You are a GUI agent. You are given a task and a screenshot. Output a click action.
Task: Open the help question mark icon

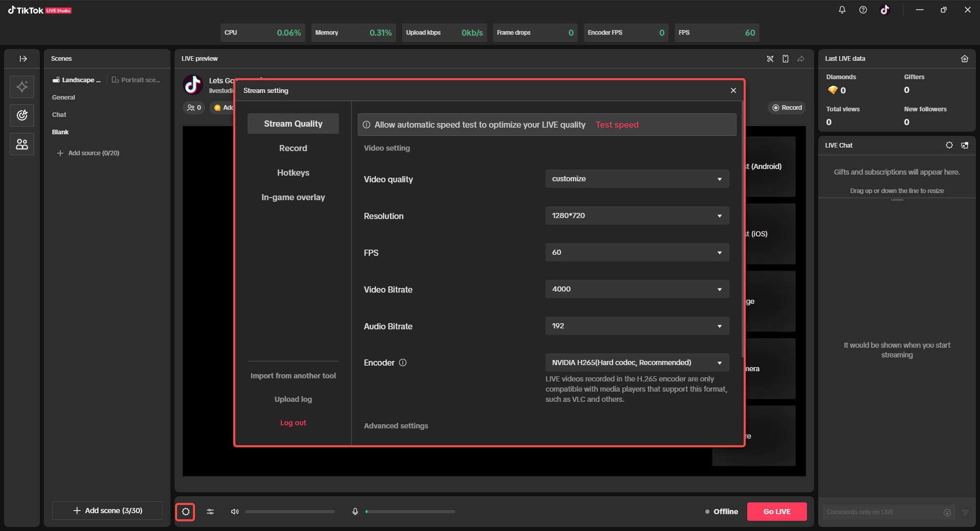click(x=863, y=10)
